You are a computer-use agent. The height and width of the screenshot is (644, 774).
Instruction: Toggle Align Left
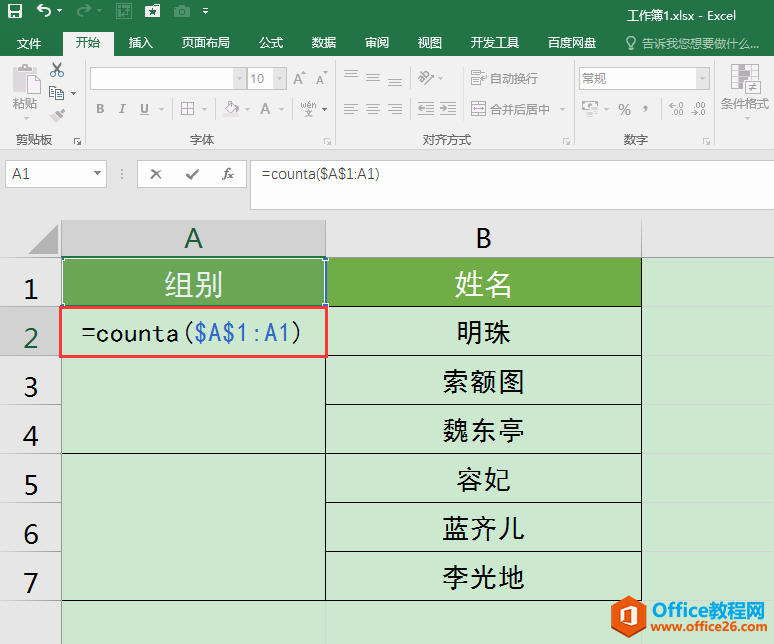351,109
